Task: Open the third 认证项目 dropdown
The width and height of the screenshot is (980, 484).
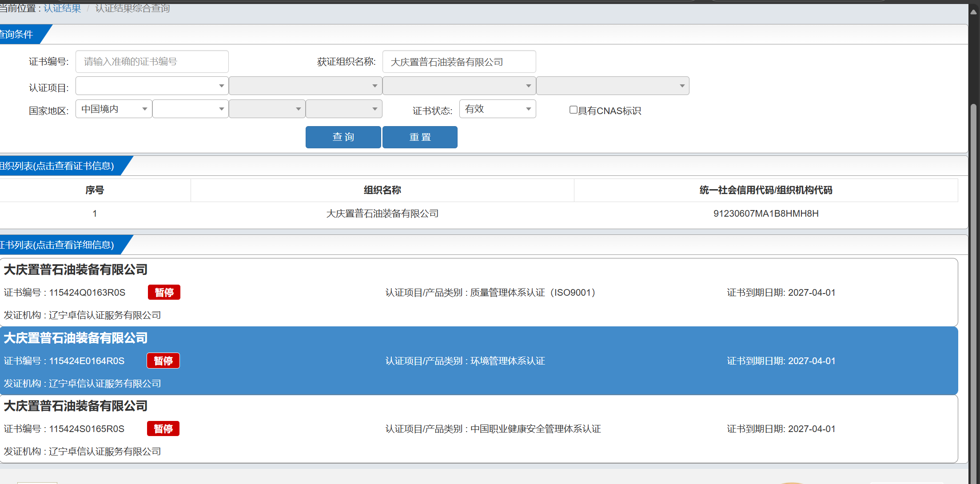Action: (459, 86)
